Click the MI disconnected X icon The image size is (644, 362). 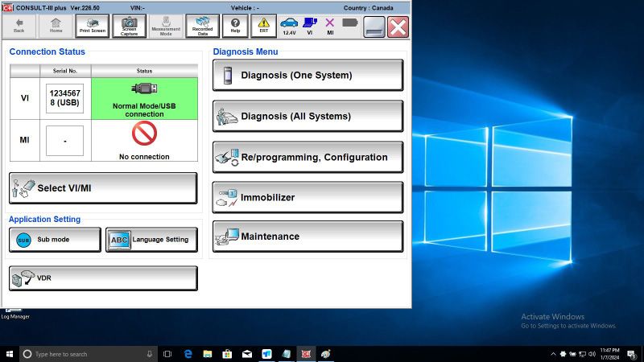coord(330,27)
